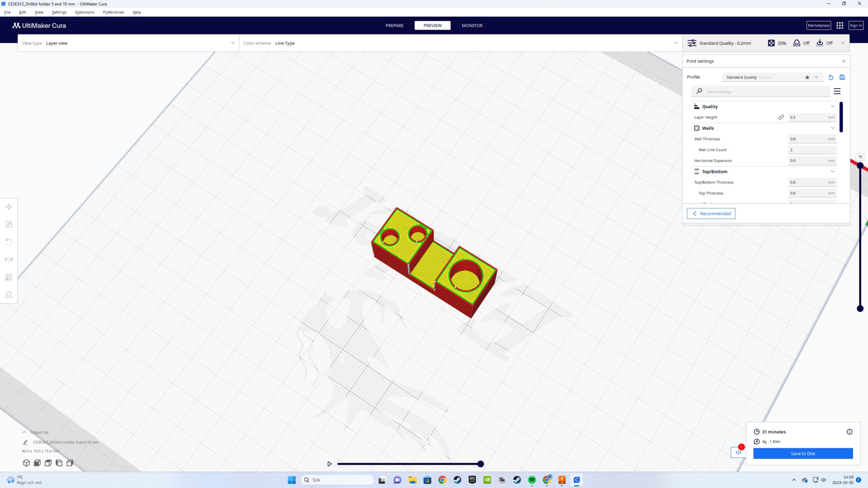This screenshot has width=868, height=488.
Task: Reset profile changes with the undo icon
Action: [x=831, y=78]
